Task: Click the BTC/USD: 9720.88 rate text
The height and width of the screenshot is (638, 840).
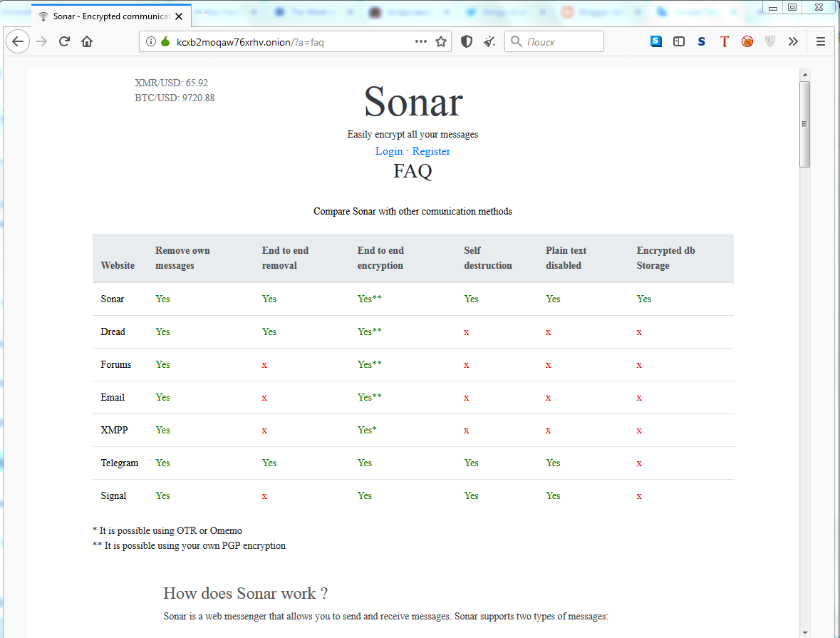Action: 175,98
